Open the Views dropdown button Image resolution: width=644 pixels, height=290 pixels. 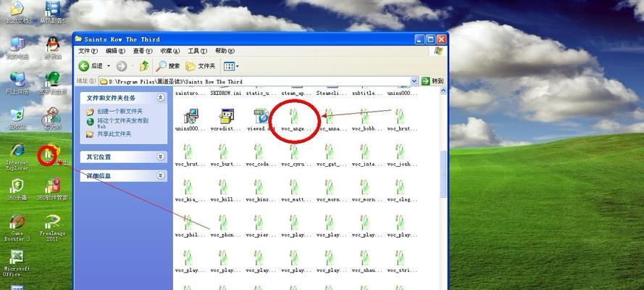click(231, 66)
